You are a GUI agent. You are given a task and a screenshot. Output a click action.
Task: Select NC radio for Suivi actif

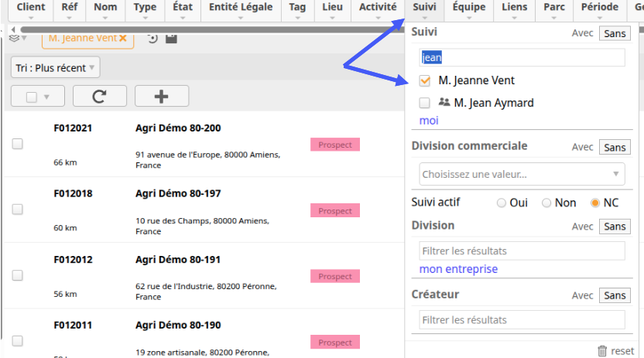595,203
